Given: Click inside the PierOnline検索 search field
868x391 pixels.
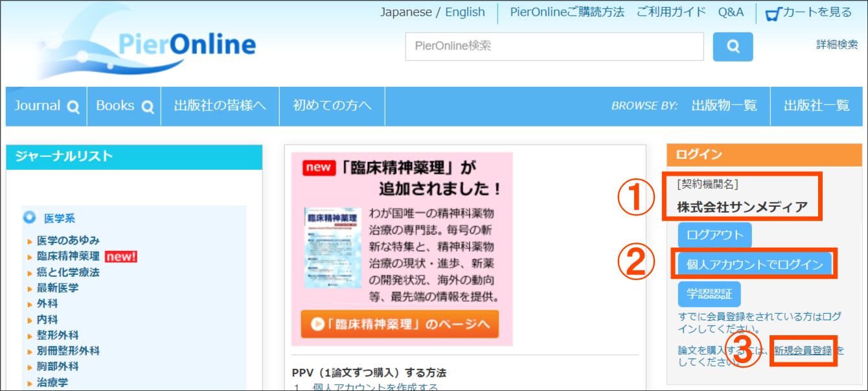Looking at the screenshot, I should click(x=554, y=47).
